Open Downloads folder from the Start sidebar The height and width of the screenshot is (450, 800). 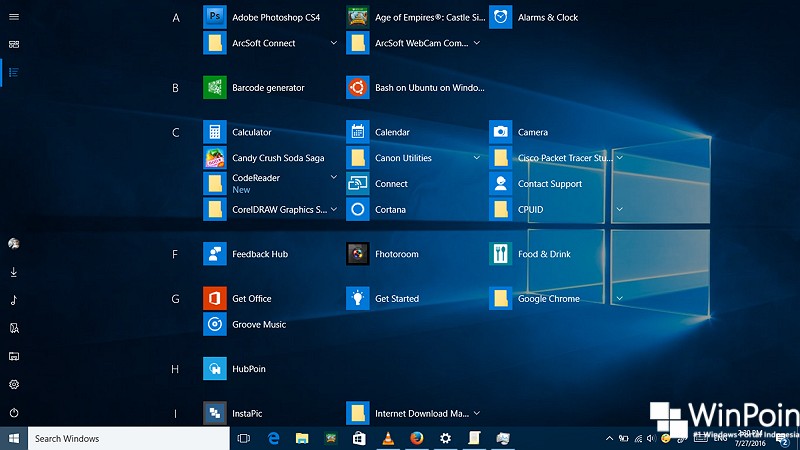(14, 272)
